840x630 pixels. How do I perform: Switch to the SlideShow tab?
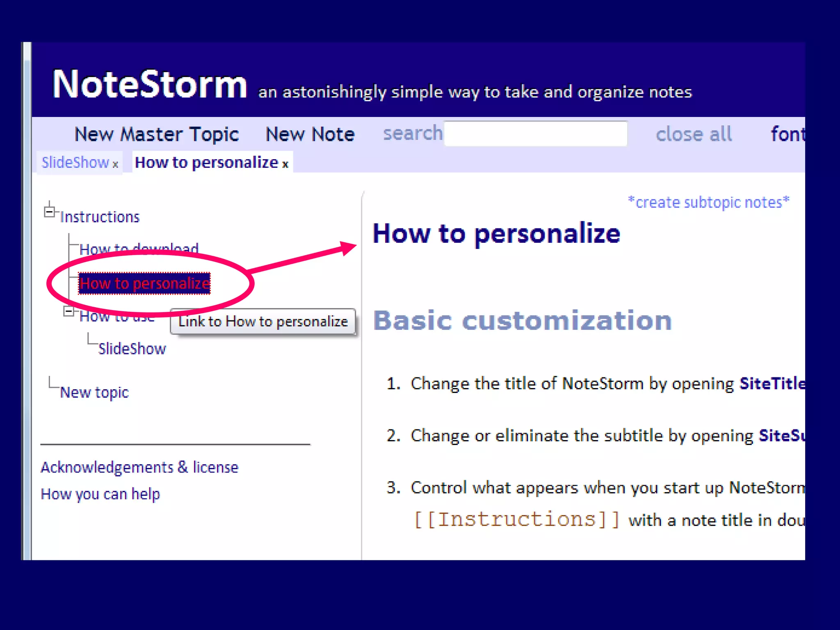(x=75, y=162)
